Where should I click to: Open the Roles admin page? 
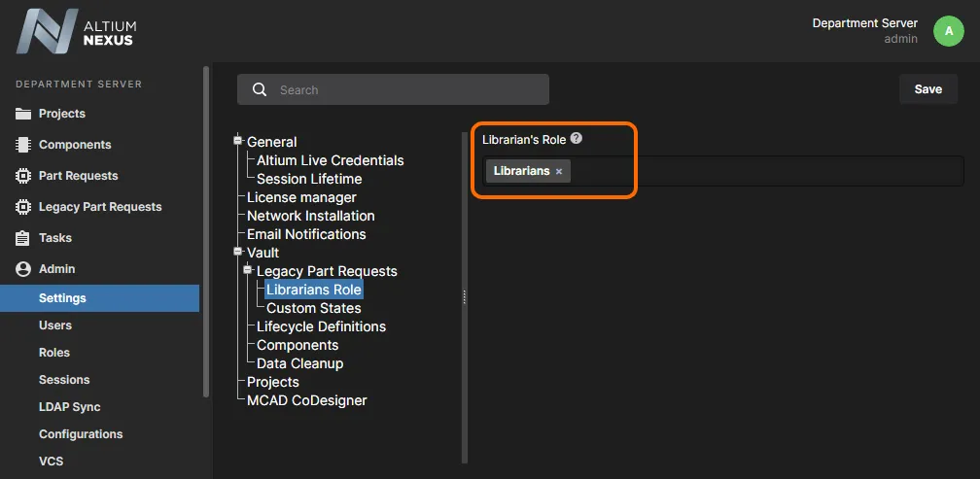[x=54, y=353]
